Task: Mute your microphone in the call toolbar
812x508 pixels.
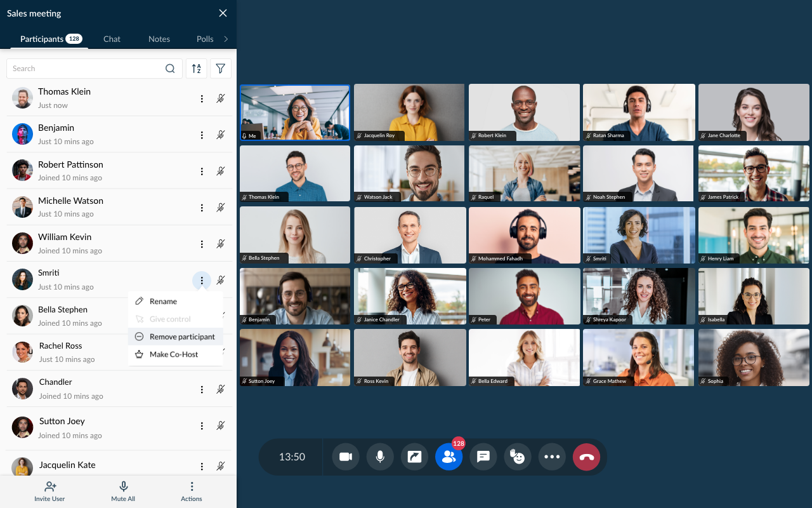Action: 379,457
